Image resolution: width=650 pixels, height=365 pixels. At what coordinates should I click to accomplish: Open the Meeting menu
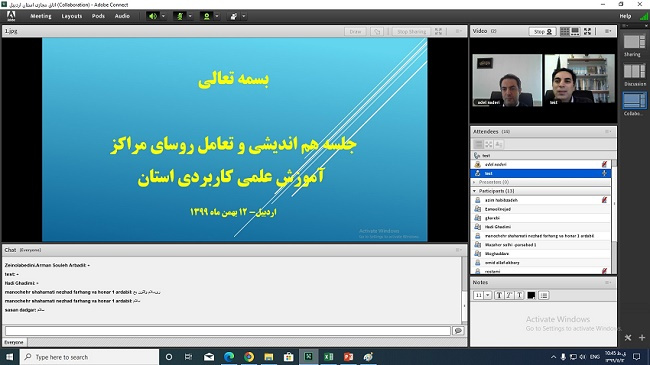(x=41, y=16)
